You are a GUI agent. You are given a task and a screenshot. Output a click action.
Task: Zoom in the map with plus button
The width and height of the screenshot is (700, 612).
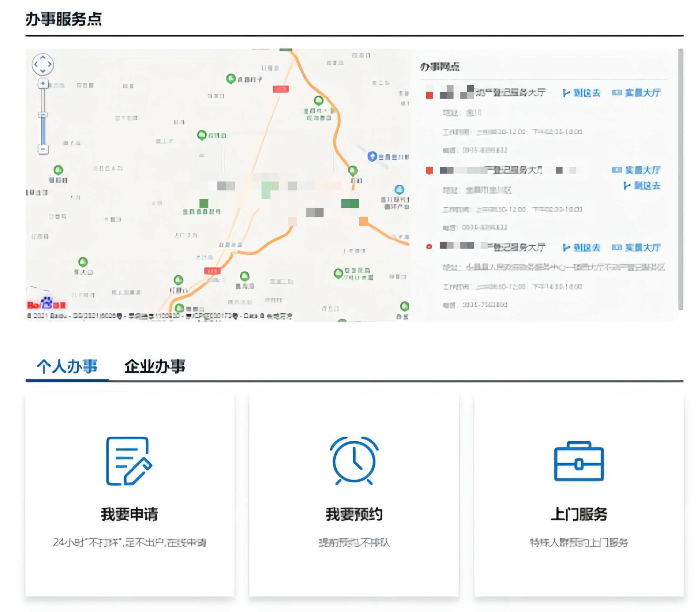coord(43,83)
